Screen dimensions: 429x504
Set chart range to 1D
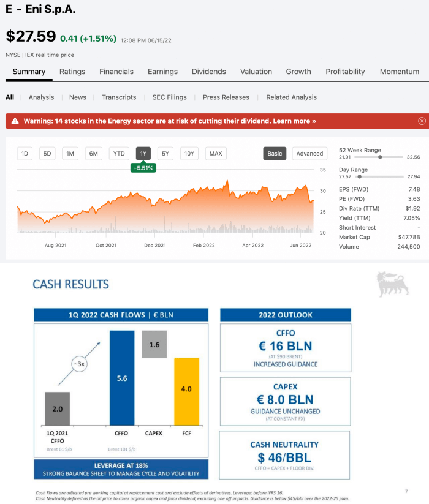click(x=25, y=153)
